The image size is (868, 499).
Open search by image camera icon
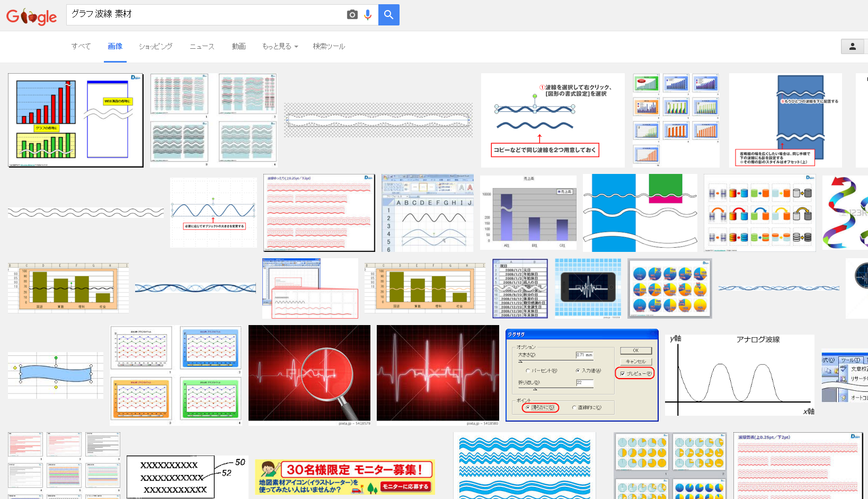point(352,15)
